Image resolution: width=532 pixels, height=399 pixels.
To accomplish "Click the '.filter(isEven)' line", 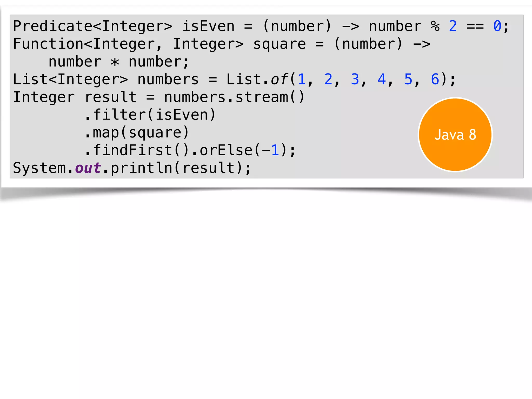I will (x=150, y=115).
